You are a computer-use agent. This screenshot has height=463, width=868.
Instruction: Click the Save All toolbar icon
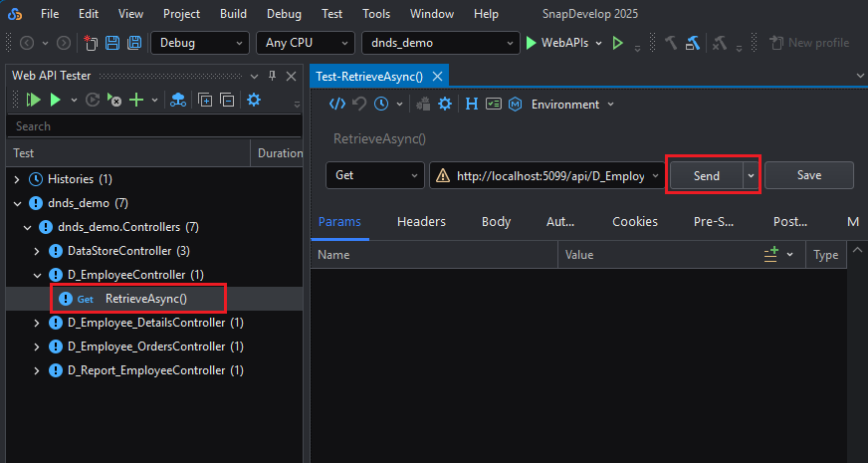(x=132, y=43)
